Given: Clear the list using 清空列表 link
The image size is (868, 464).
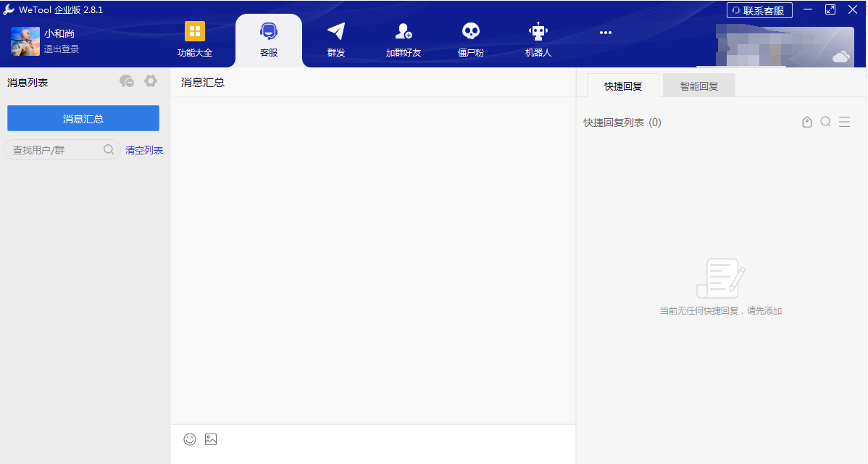Looking at the screenshot, I should click(x=143, y=150).
